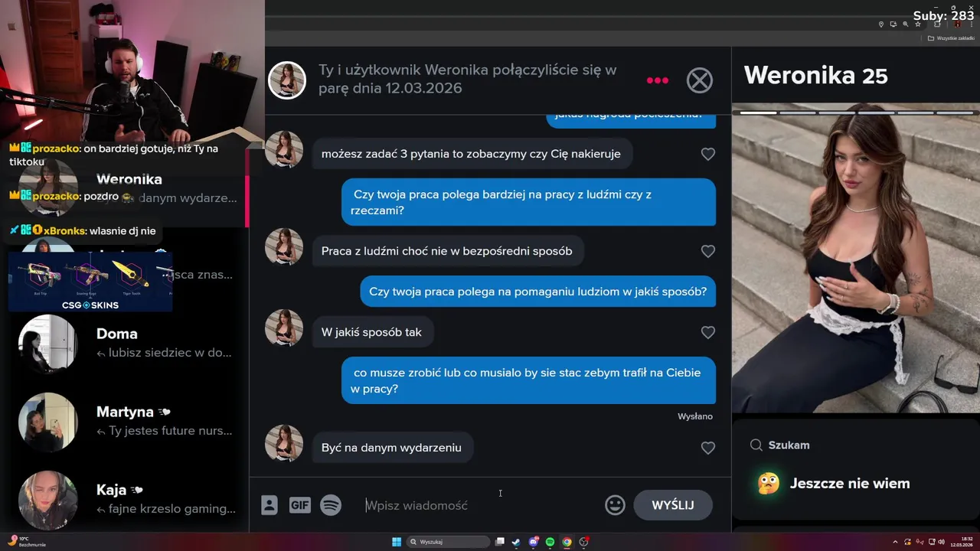This screenshot has height=551, width=980.
Task: Send message with WYŚLIJ button
Action: (673, 505)
